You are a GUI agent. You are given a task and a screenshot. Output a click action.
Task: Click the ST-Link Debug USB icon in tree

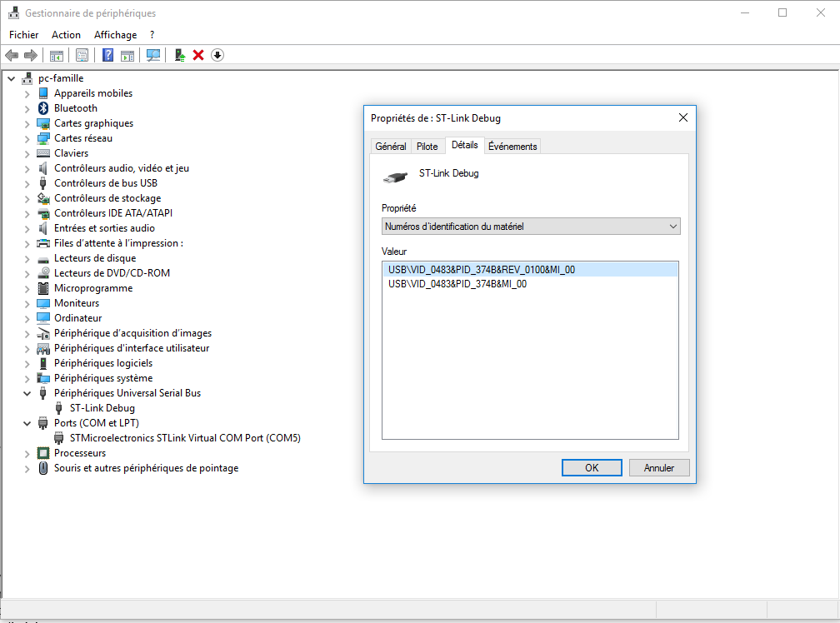tap(59, 408)
